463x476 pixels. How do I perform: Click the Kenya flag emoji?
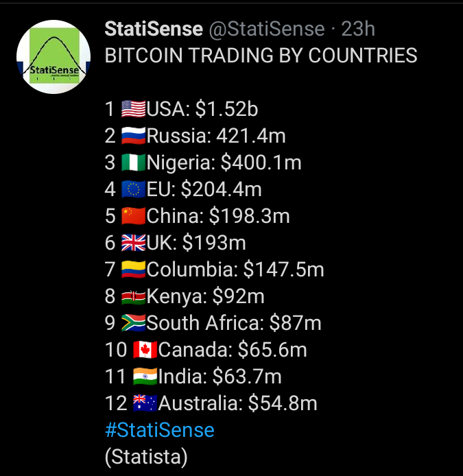[x=133, y=296]
